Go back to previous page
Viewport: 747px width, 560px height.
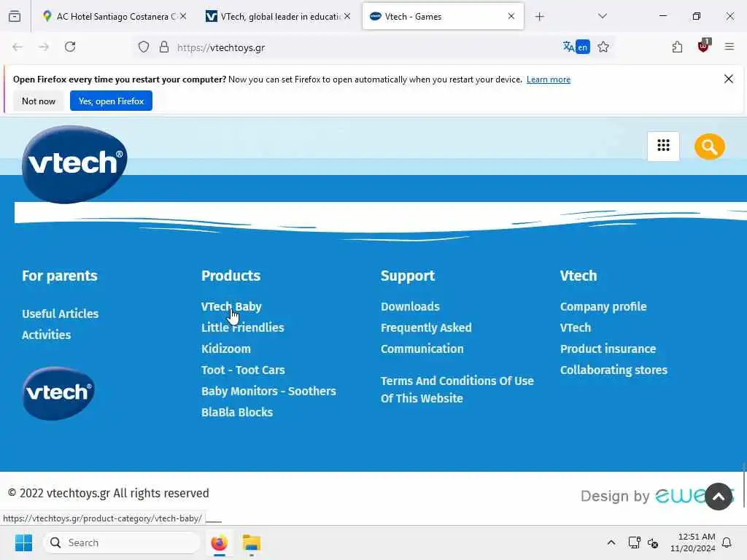[x=18, y=47]
